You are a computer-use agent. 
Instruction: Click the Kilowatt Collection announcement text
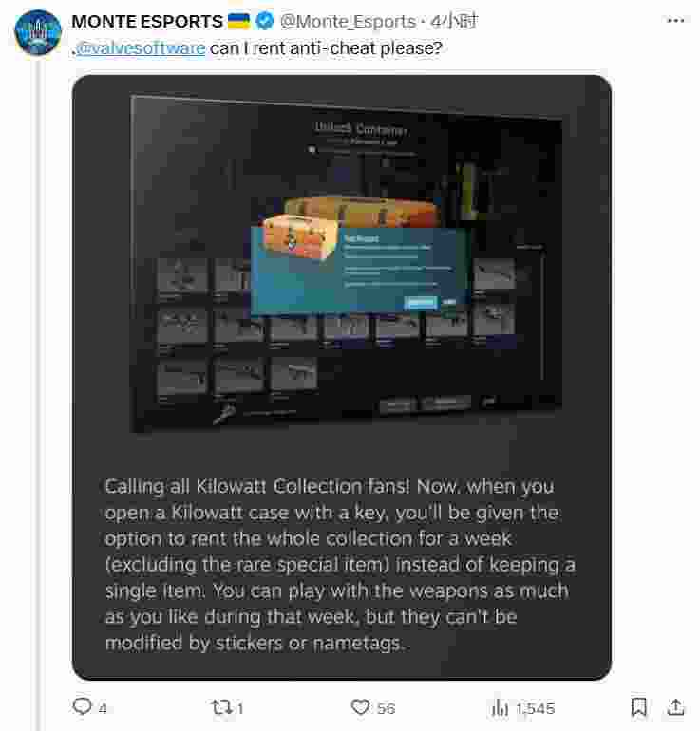click(340, 564)
